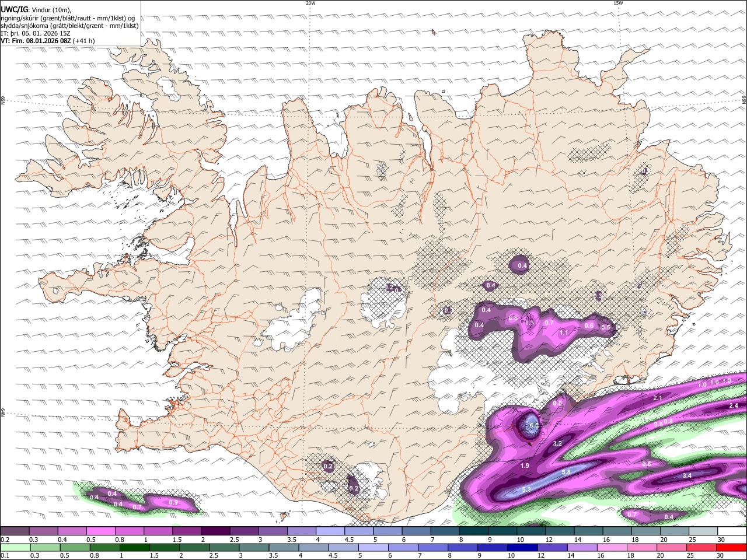Viewport: 747px width, 560px height.
Task: Select the red-pink swatch between 25 and 30
Action: point(702,547)
